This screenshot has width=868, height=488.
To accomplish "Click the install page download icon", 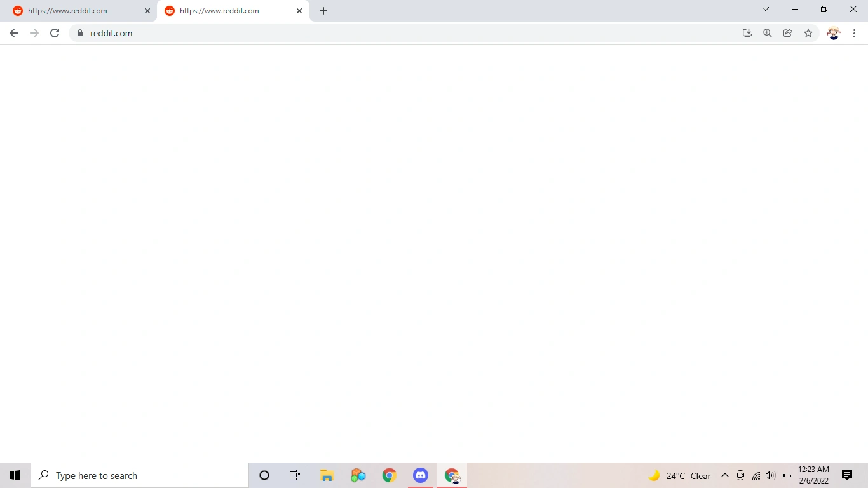I will tap(747, 32).
